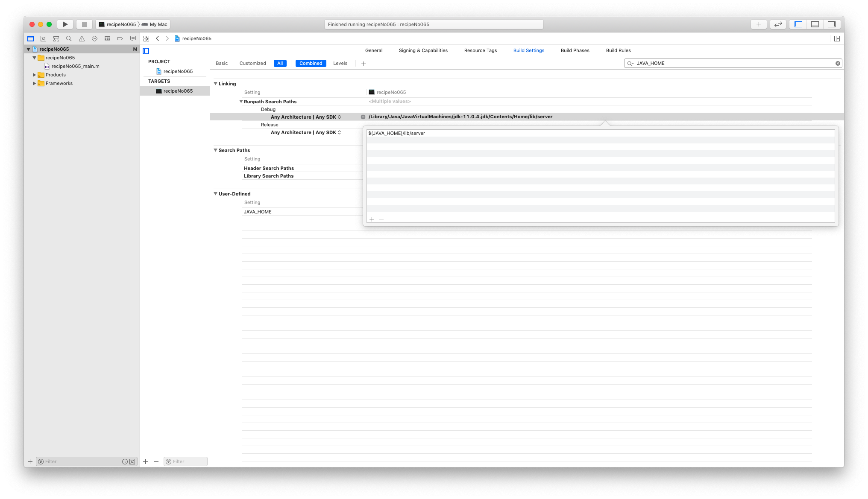
Task: Show only source-controlled files filter
Action: click(x=132, y=461)
